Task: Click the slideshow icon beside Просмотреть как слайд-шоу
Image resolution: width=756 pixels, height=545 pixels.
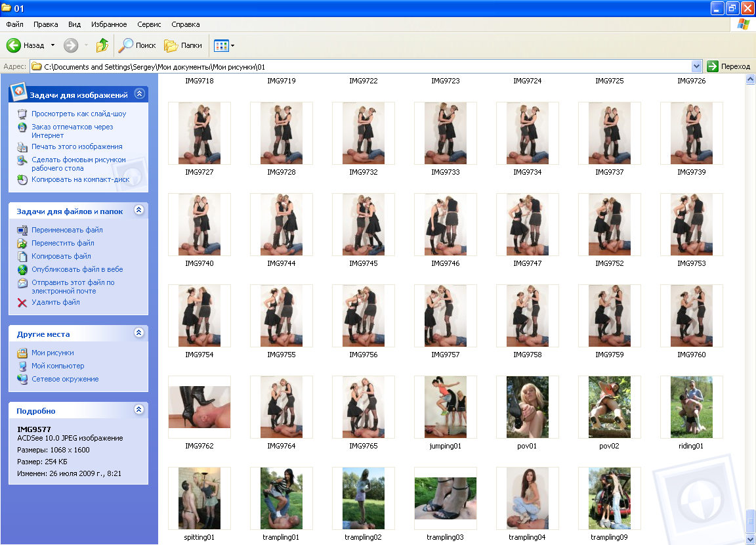Action: [22, 114]
